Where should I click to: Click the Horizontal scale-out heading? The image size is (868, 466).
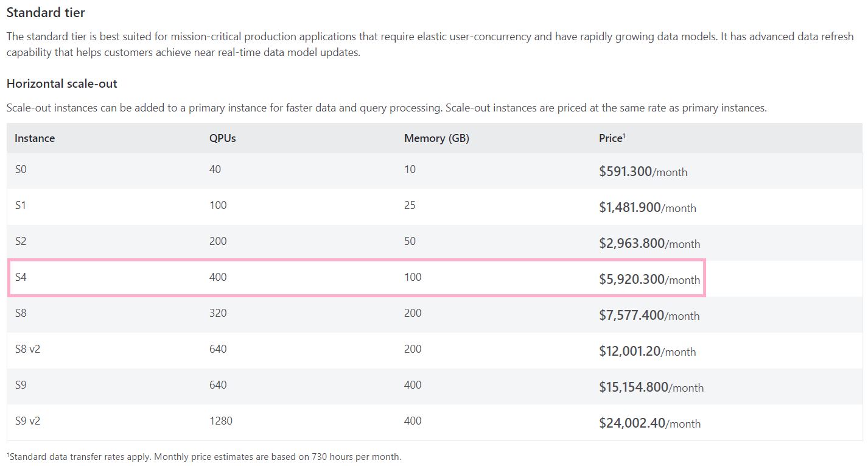pyautogui.click(x=62, y=83)
